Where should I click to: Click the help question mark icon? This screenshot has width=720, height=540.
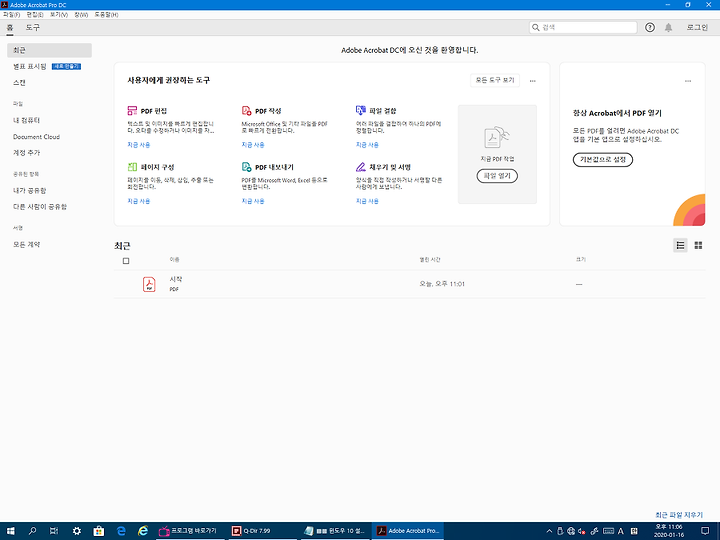(650, 28)
